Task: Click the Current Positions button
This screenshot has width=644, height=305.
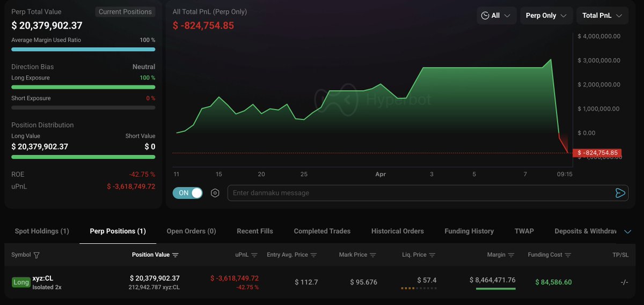Action: 125,12
